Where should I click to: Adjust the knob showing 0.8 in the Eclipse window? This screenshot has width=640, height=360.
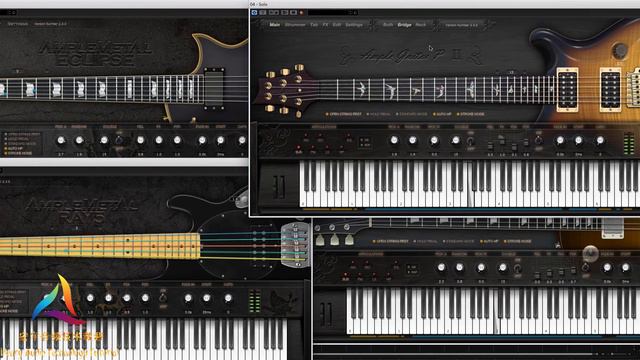140,140
